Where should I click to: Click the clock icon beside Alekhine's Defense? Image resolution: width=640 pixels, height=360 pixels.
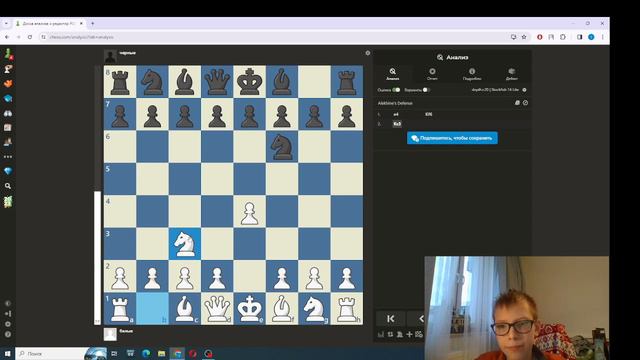[525, 103]
